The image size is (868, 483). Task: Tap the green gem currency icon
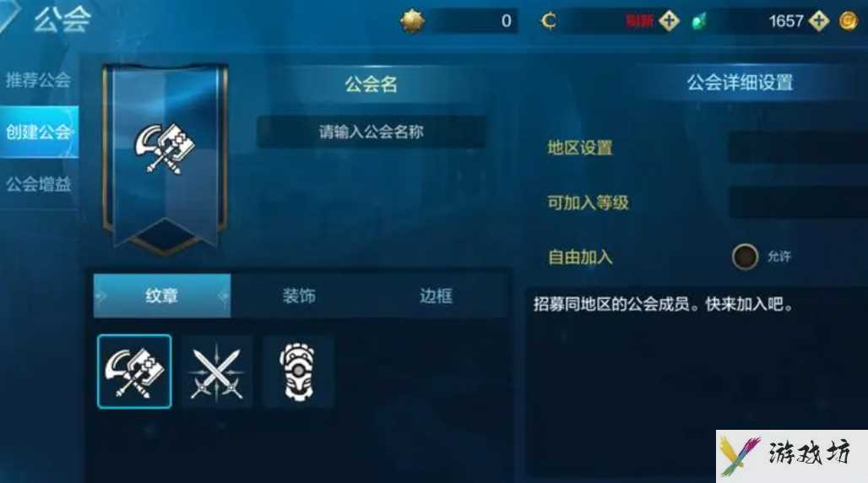tap(699, 22)
